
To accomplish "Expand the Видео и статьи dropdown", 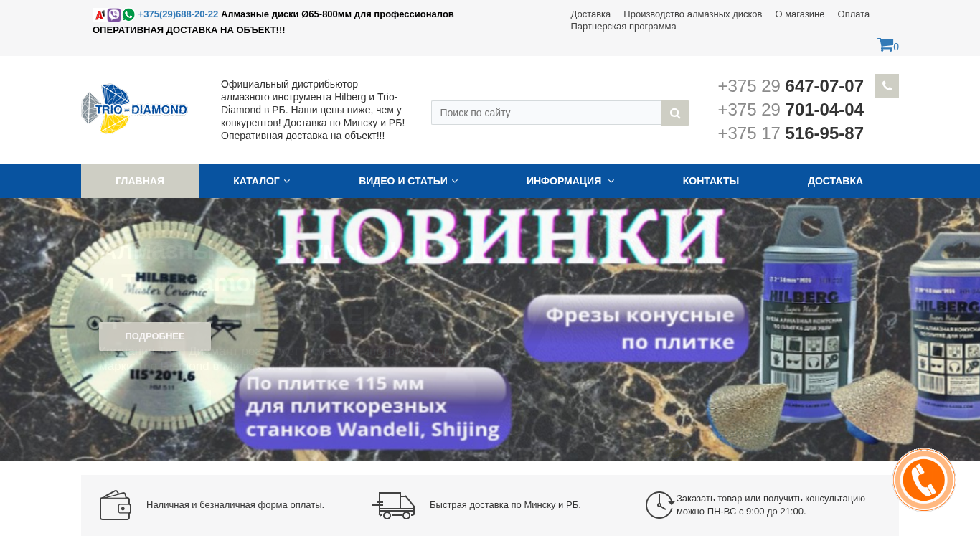I will pyautogui.click(x=408, y=181).
